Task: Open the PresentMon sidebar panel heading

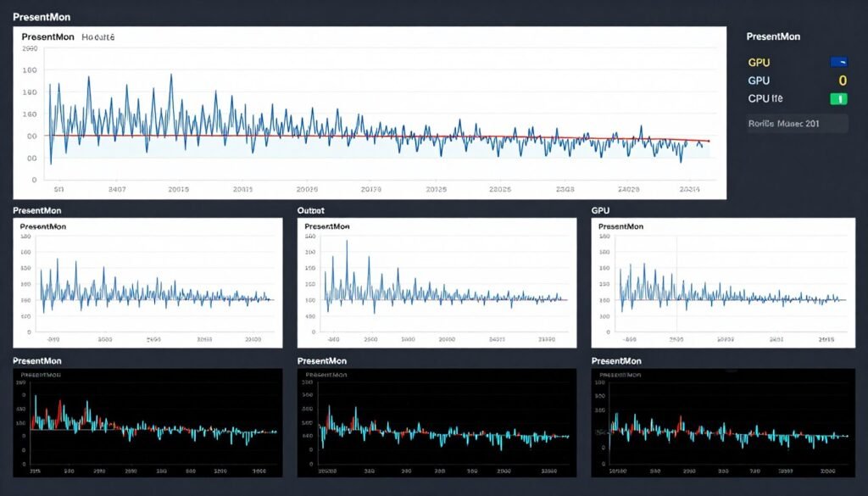Action: coord(773,36)
